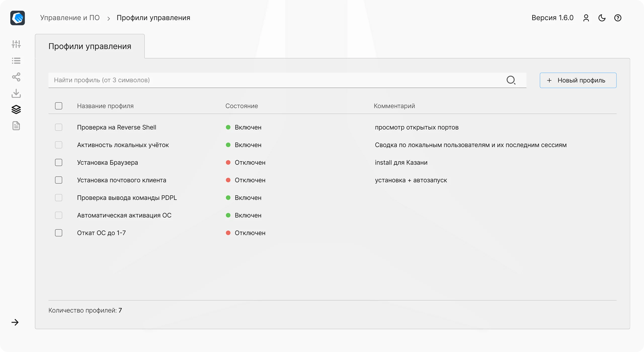644x352 pixels.
Task: Open the user account icon
Action: coord(586,18)
